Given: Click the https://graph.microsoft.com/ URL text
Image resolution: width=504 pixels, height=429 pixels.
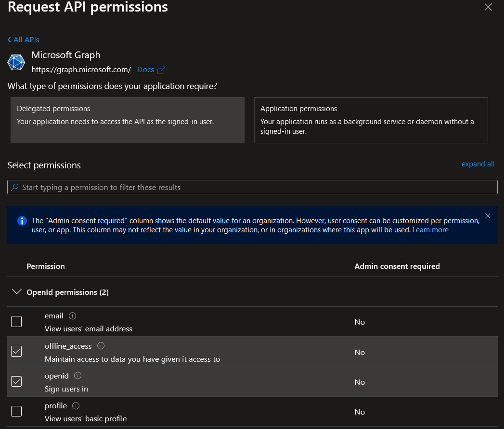Looking at the screenshot, I should [x=81, y=70].
